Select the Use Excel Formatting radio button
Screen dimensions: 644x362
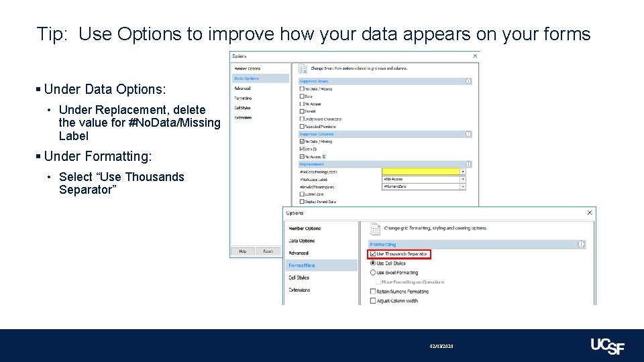coord(373,273)
